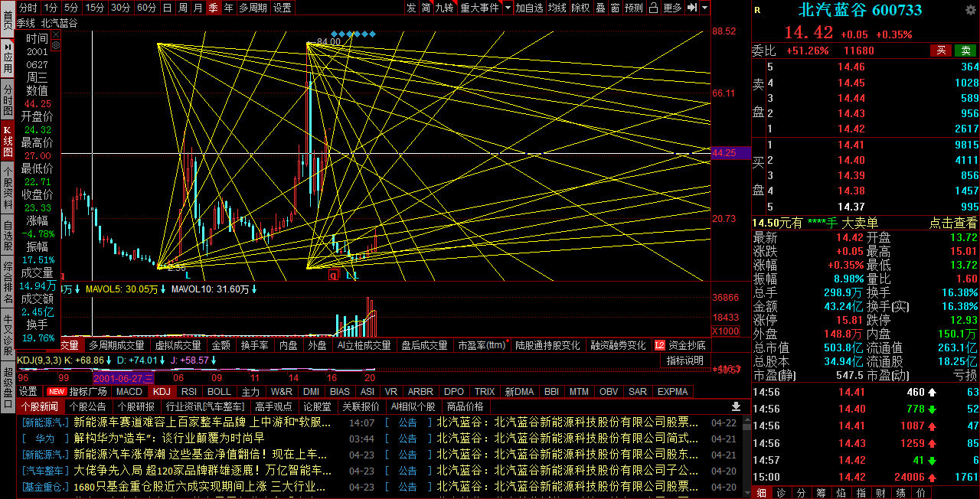The height and width of the screenshot is (499, 980).
Task: Click the highlighted date 2001-06-27 marker
Action: 123,377
